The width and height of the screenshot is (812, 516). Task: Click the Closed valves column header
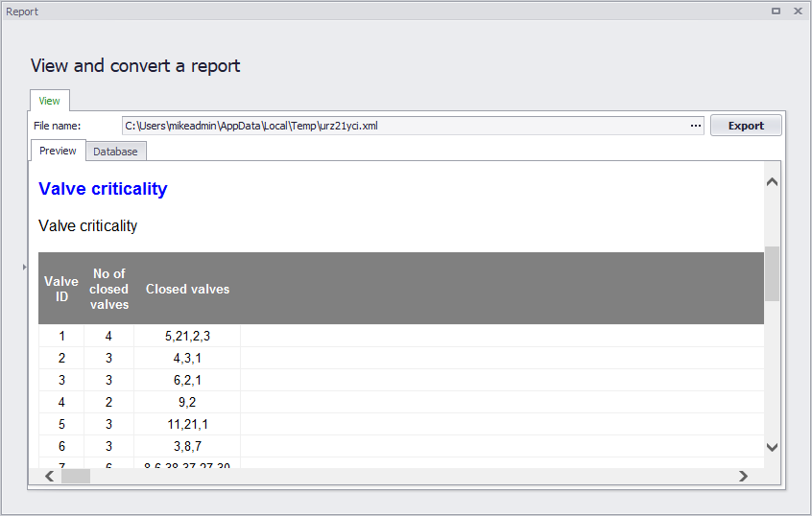pyautogui.click(x=187, y=289)
